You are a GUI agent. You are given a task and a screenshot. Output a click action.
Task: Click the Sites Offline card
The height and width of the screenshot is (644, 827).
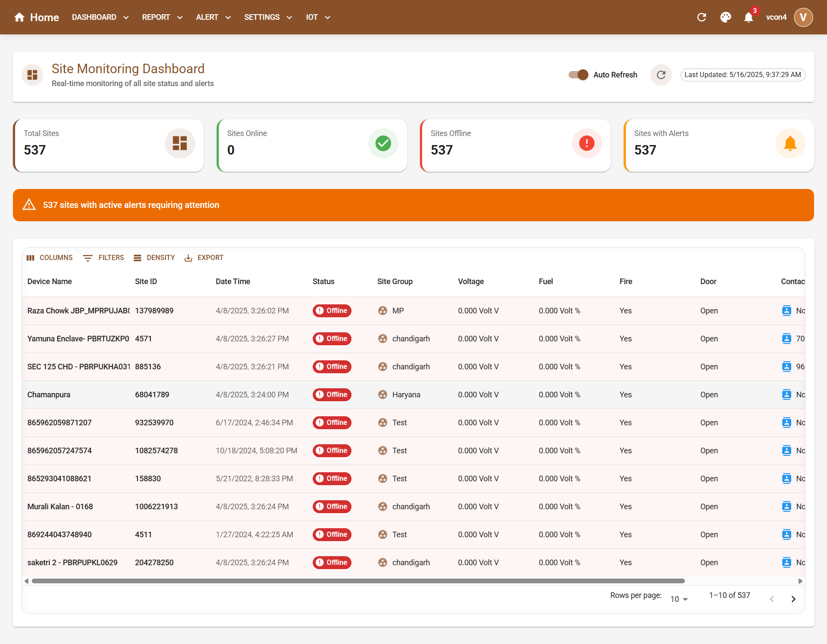tap(516, 146)
